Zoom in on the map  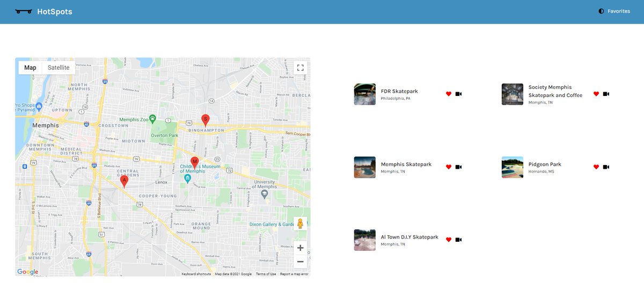[301, 248]
